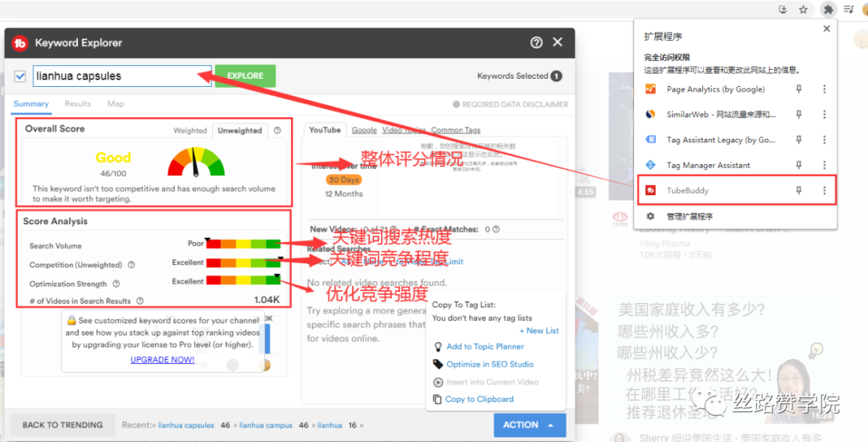Screen dimensions: 868x442
Task: Choose Insert into Current Video
Action: [x=492, y=382]
